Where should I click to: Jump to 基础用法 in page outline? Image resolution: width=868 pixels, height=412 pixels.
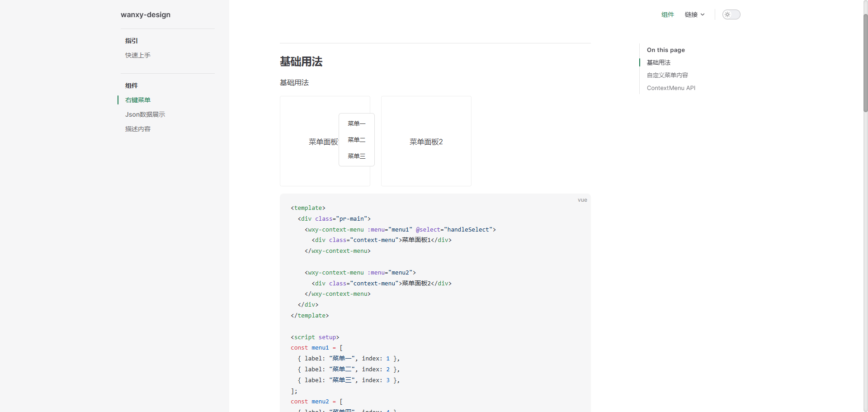pyautogui.click(x=659, y=62)
